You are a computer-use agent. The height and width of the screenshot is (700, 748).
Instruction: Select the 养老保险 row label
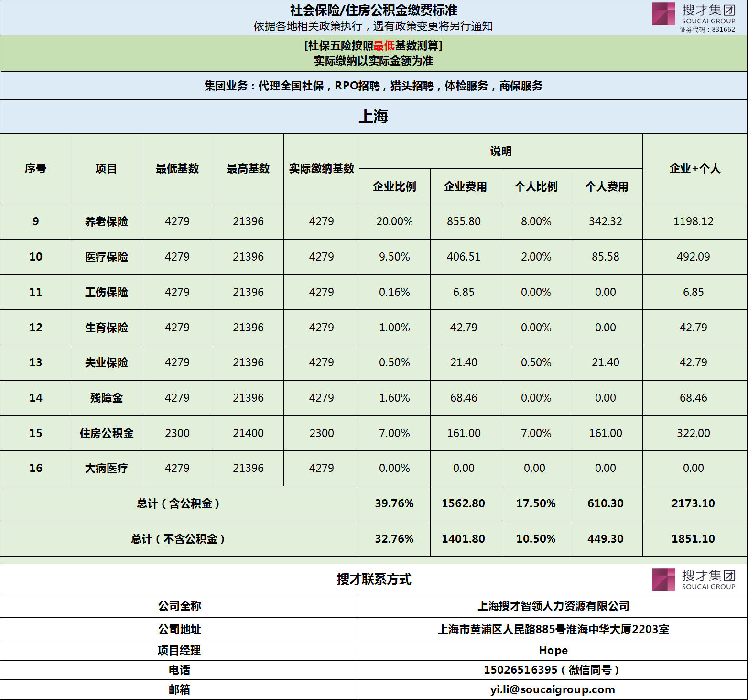click(x=106, y=221)
